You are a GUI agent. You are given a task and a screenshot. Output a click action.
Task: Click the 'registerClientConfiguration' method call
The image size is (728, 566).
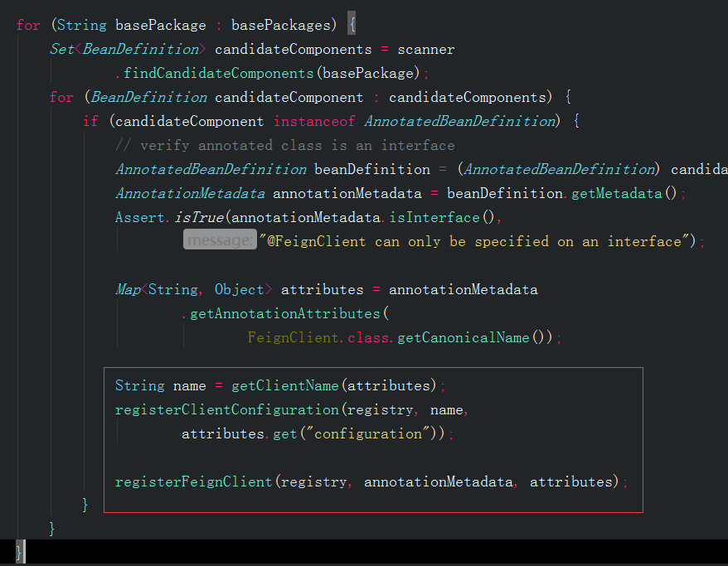point(227,409)
